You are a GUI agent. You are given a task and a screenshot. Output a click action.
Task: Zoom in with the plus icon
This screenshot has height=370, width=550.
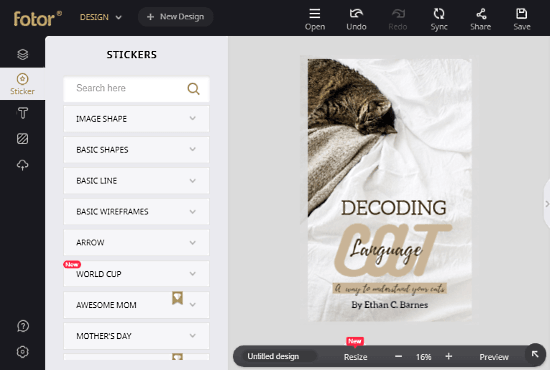click(449, 356)
